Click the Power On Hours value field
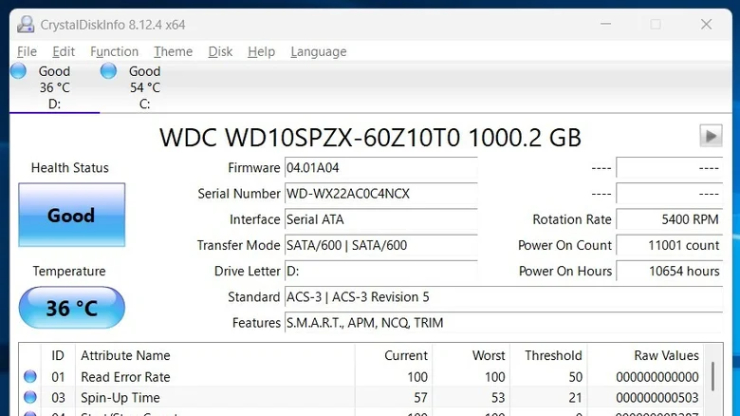740x416 pixels. [x=669, y=271]
